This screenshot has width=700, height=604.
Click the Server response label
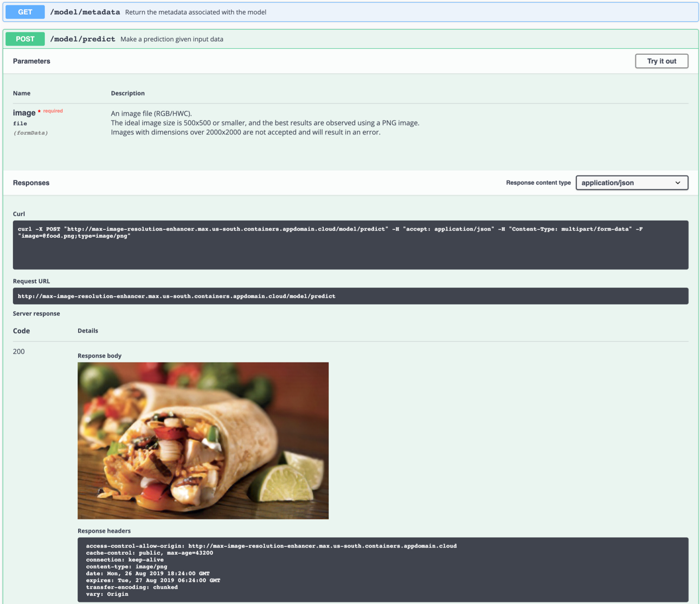[x=36, y=313]
